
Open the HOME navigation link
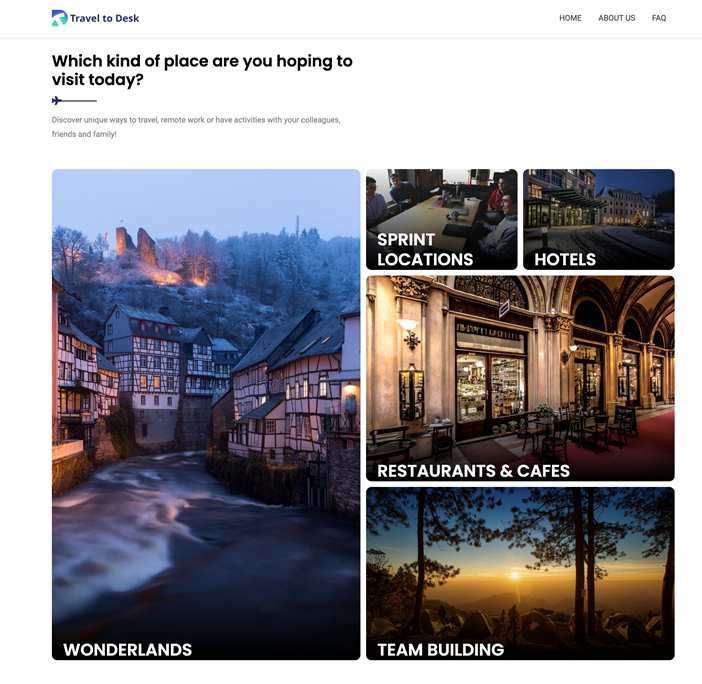coord(570,18)
